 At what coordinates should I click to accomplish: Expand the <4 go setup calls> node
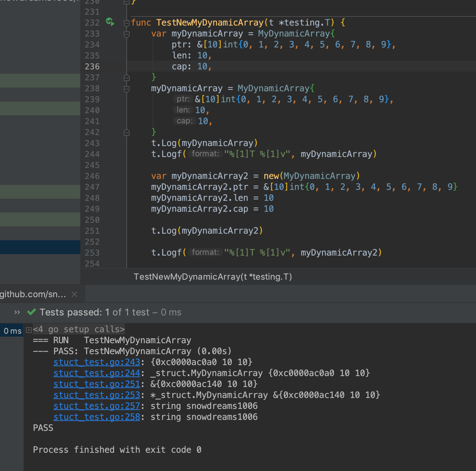[28, 329]
